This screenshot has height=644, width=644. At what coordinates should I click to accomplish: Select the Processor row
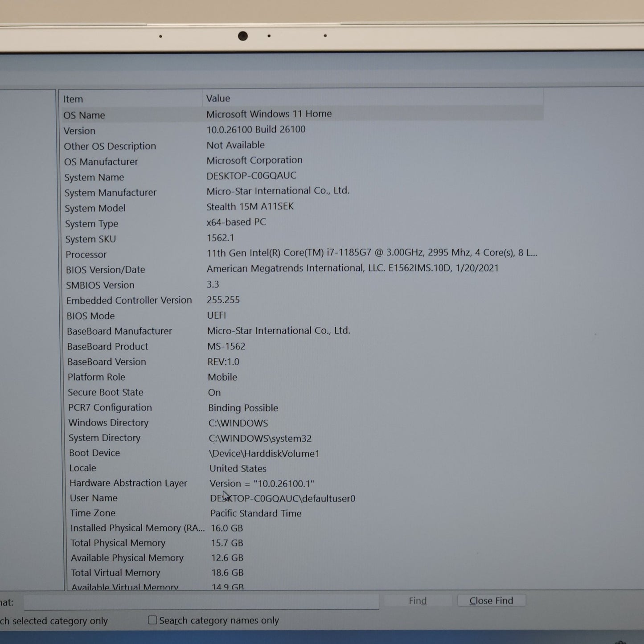pos(86,254)
